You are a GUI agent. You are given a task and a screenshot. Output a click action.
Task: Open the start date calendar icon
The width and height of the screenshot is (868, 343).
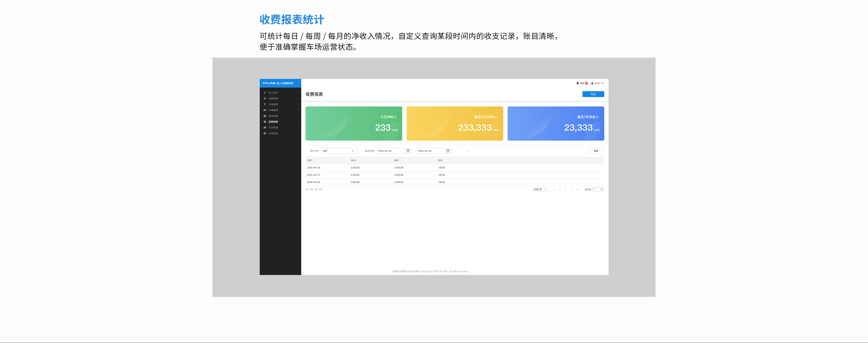click(408, 151)
